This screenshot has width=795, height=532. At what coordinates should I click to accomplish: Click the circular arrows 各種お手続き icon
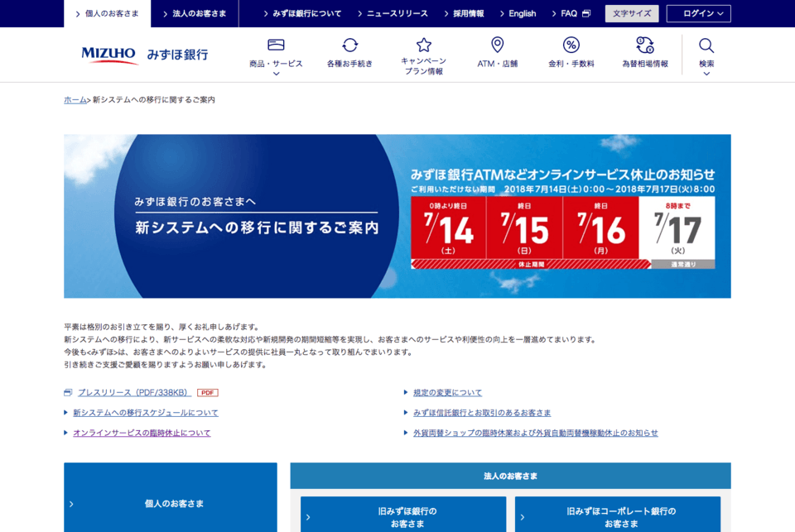(x=349, y=45)
